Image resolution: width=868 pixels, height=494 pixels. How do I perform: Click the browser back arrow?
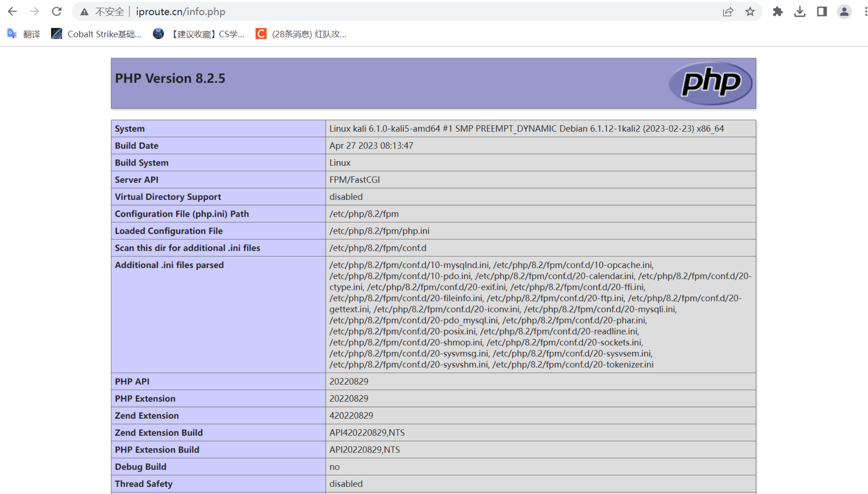click(12, 11)
